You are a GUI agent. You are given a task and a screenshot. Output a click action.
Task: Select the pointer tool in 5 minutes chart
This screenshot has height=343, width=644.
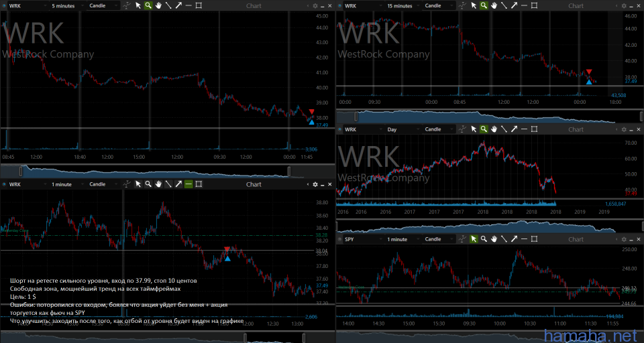[138, 5]
